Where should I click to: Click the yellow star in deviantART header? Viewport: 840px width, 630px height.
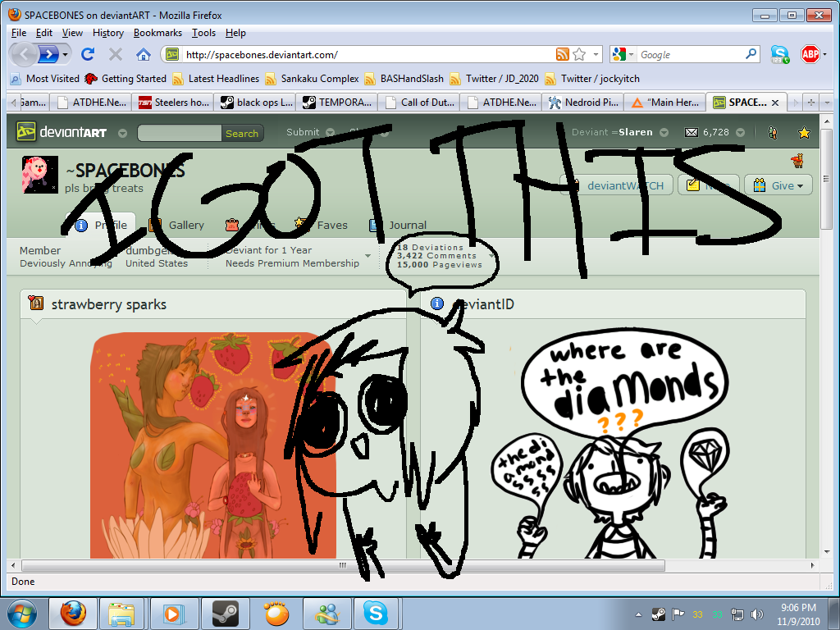point(804,132)
